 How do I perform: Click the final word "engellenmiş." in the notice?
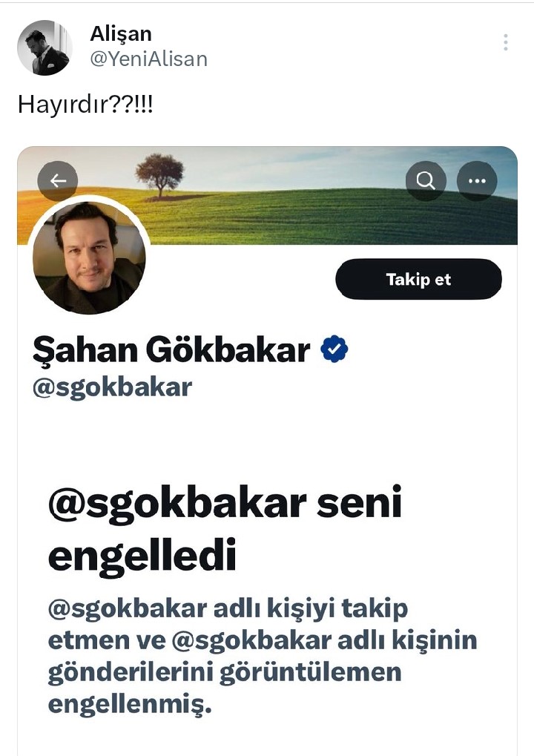130,703
